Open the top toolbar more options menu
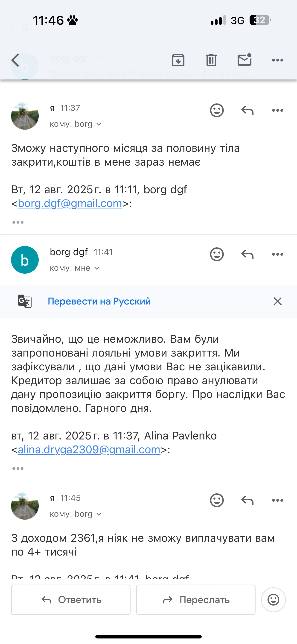Viewport: 297px width, 644px height. pyautogui.click(x=277, y=60)
